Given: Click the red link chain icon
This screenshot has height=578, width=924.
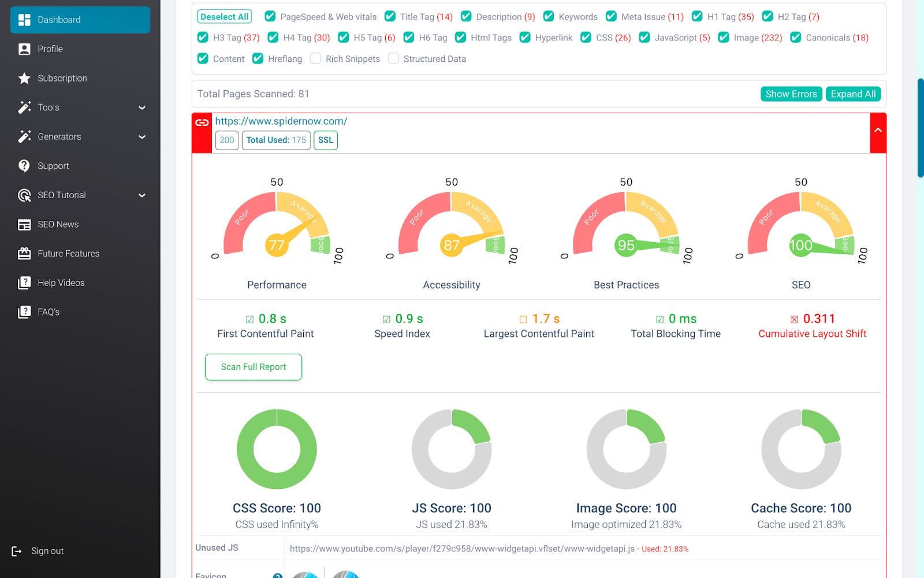Looking at the screenshot, I should 202,123.
